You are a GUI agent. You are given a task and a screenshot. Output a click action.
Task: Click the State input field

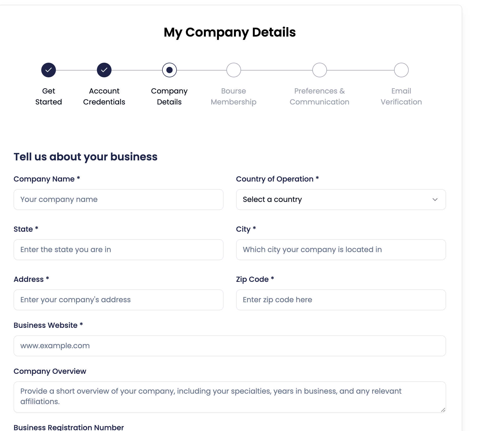point(119,250)
